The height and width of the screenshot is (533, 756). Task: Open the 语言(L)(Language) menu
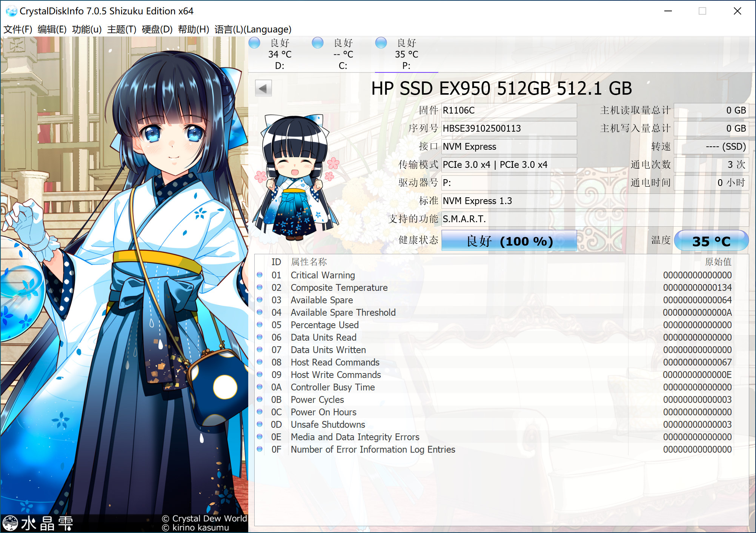(x=253, y=29)
